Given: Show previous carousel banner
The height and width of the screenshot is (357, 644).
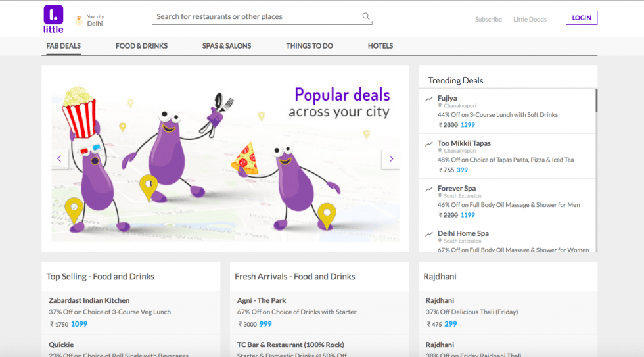Looking at the screenshot, I should 59,158.
